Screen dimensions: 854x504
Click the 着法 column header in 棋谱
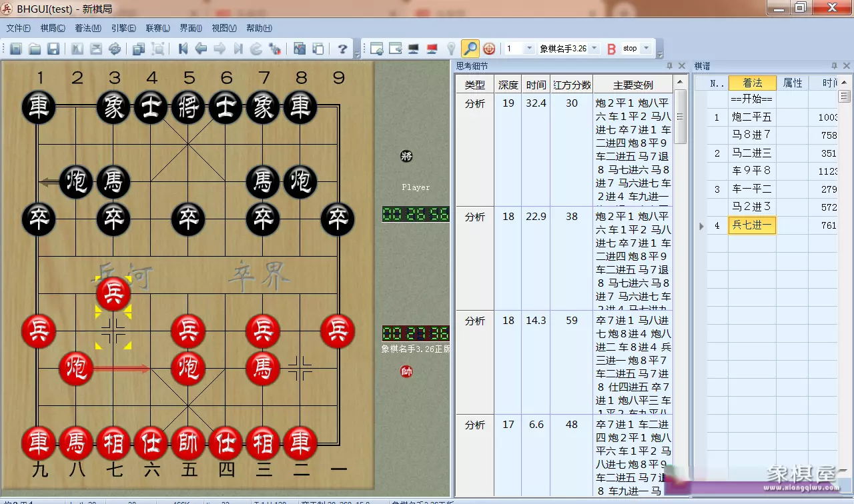752,83
